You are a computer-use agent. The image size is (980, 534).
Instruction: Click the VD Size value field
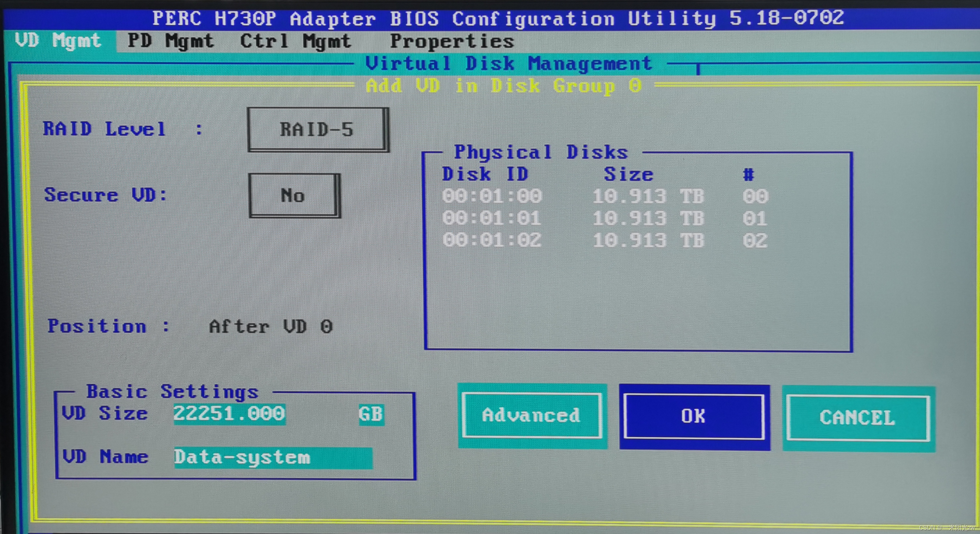pos(229,414)
